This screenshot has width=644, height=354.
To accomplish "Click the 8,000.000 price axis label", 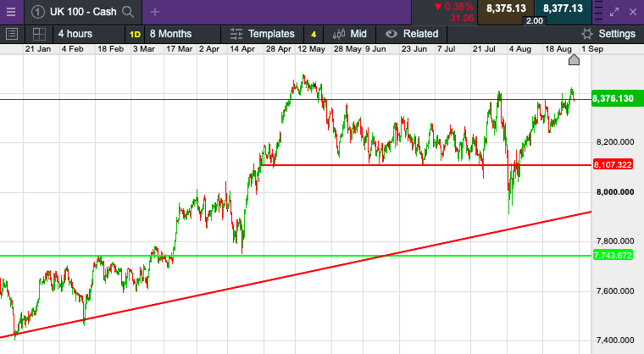I will (x=615, y=192).
